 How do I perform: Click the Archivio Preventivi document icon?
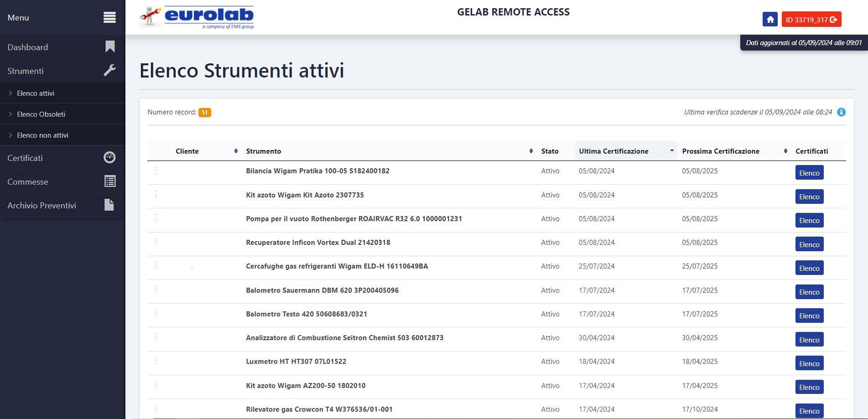click(x=109, y=205)
